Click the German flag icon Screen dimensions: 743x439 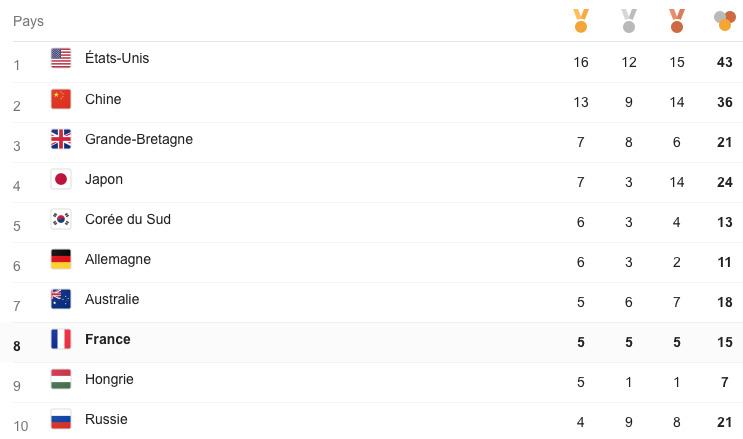61,259
